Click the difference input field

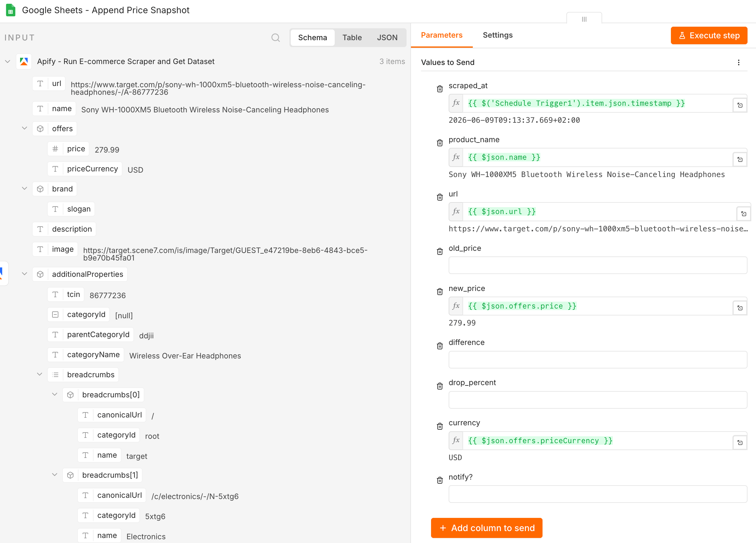click(x=597, y=359)
